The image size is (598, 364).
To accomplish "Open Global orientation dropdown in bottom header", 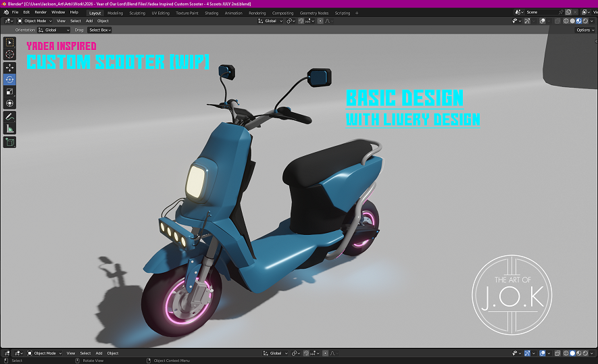I will pos(275,353).
